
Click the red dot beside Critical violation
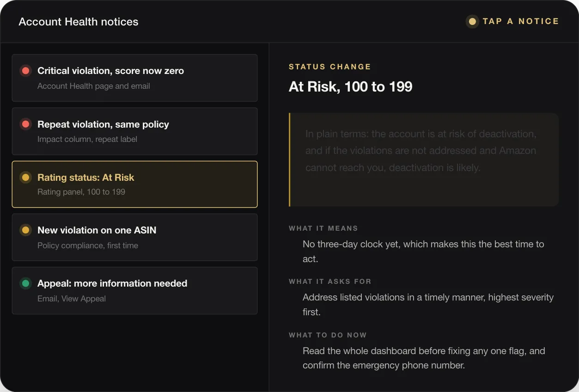[x=26, y=71]
